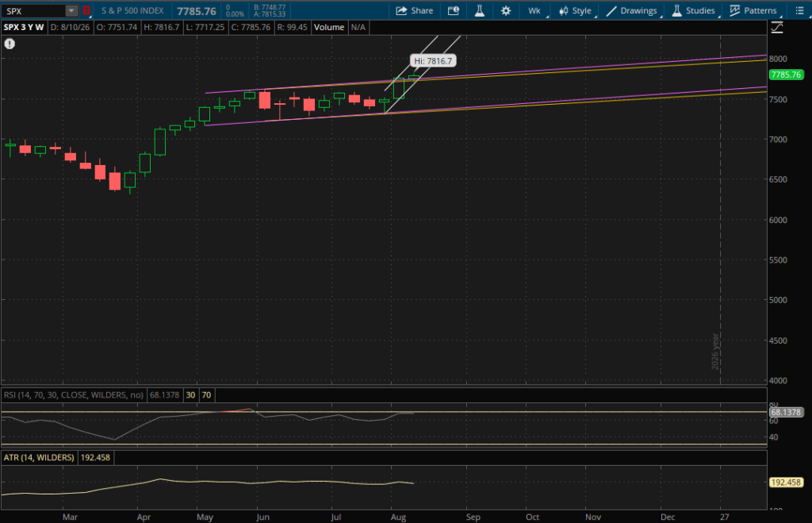Open the Studies menu
This screenshot has height=523, width=812.
pyautogui.click(x=694, y=10)
